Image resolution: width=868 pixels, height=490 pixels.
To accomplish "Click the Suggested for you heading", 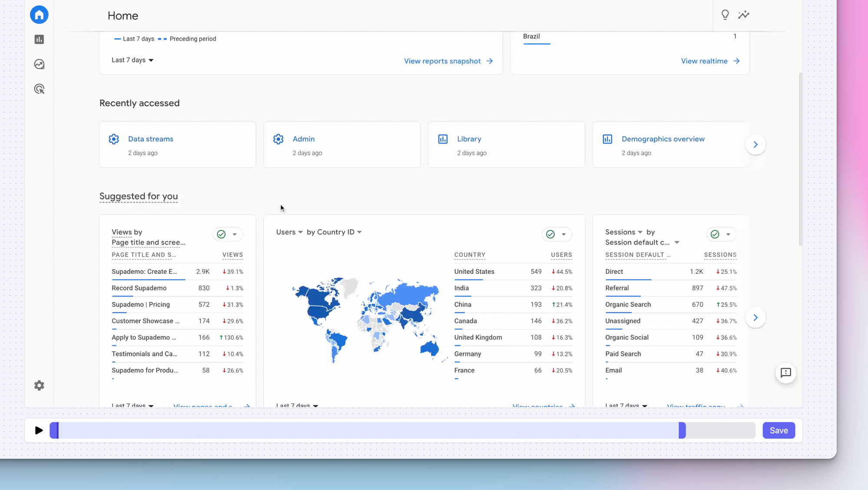I will pyautogui.click(x=138, y=196).
